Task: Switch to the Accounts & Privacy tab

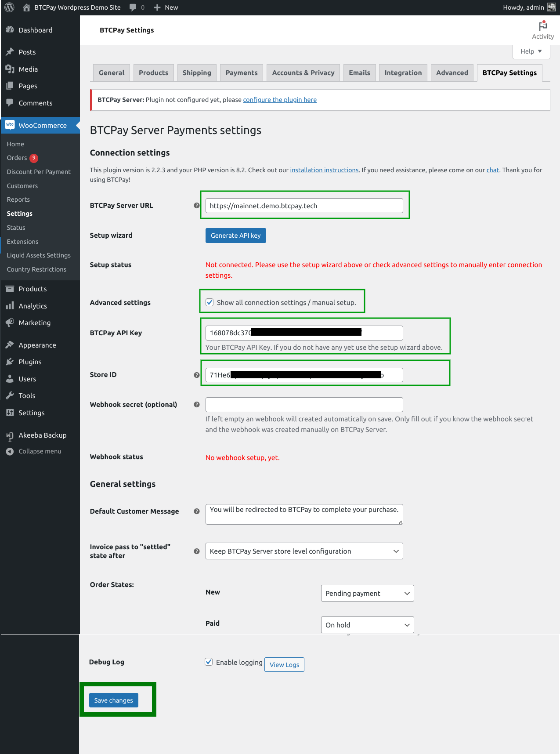Action: coord(303,73)
